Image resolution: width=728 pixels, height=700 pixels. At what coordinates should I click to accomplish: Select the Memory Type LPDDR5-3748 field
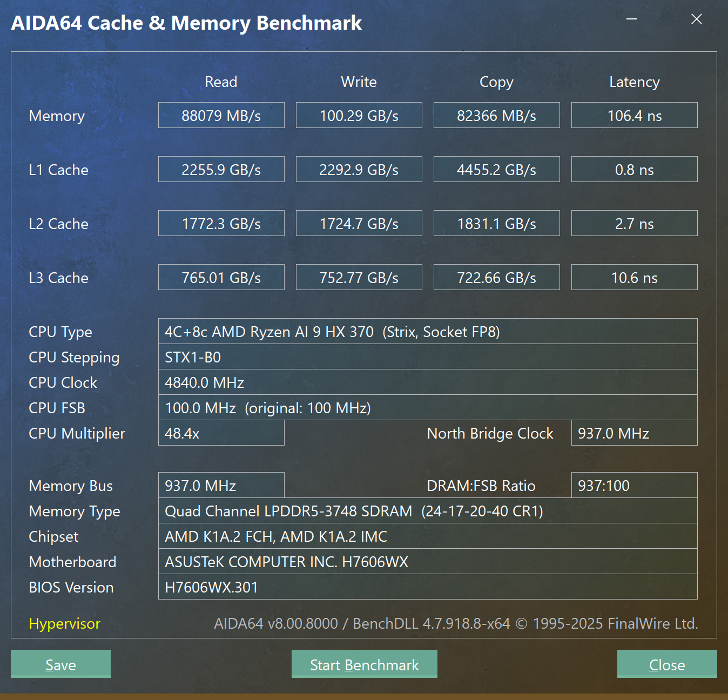428,510
